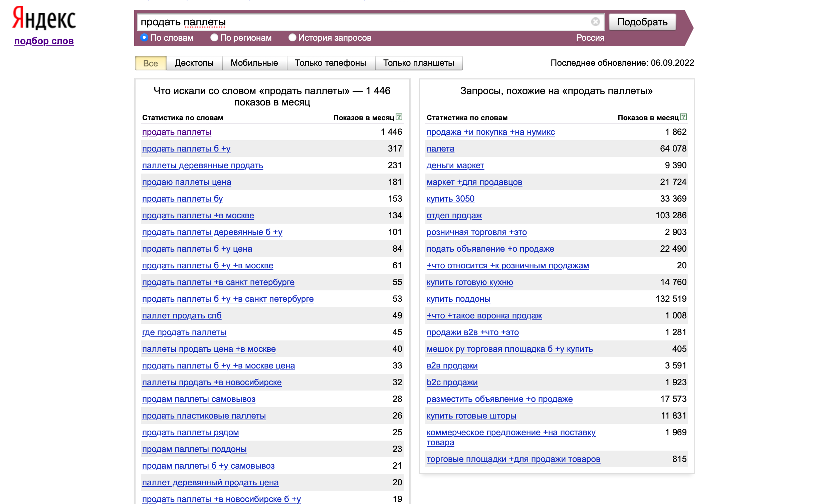This screenshot has width=828, height=504.
Task: Open 'паллет продать спб' link
Action: pyautogui.click(x=182, y=316)
